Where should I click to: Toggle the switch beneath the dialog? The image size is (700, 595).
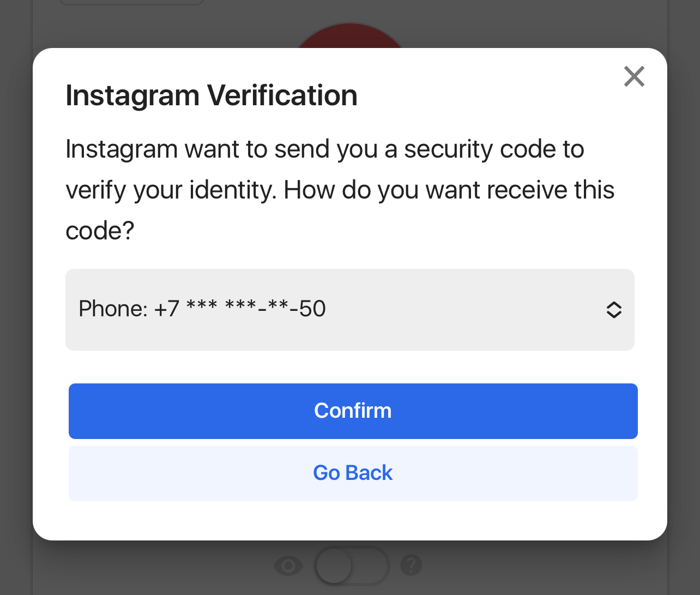pos(352,566)
